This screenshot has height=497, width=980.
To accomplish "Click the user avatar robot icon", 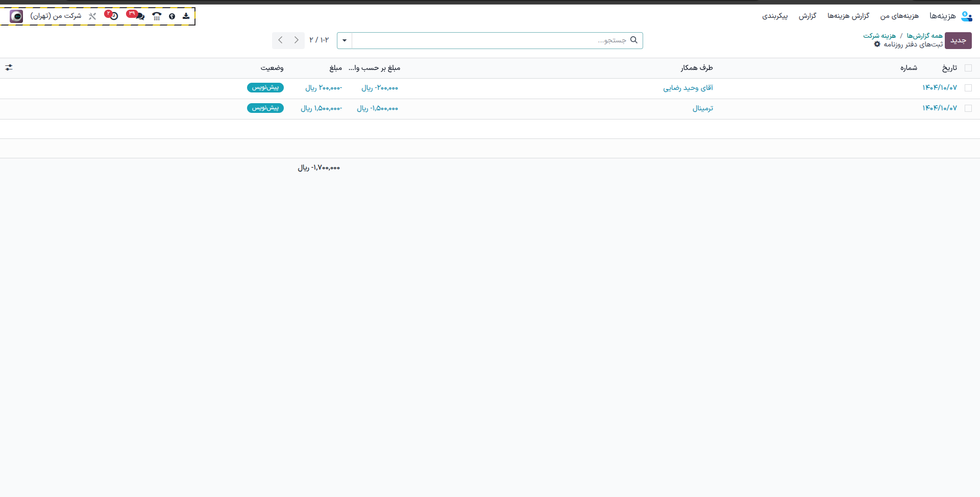I will click(16, 16).
